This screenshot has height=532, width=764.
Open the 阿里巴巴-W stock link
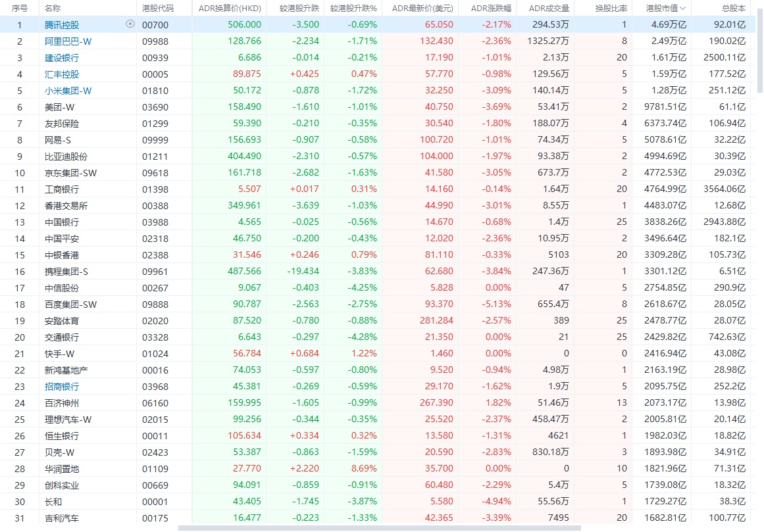[x=68, y=41]
